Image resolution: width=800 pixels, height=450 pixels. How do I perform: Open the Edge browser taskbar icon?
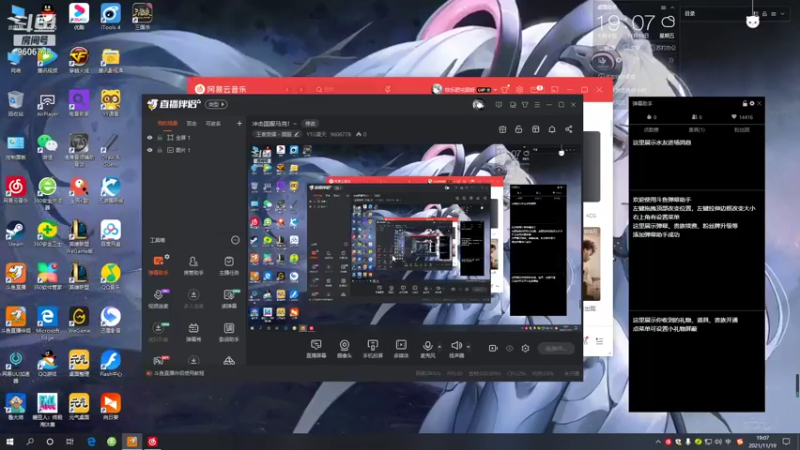click(x=91, y=441)
